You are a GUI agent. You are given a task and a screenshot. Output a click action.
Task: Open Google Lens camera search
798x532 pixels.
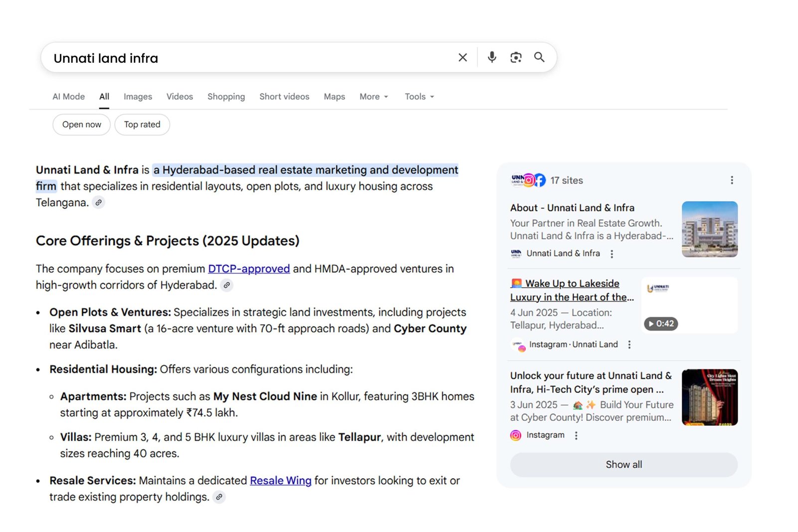[x=516, y=57]
